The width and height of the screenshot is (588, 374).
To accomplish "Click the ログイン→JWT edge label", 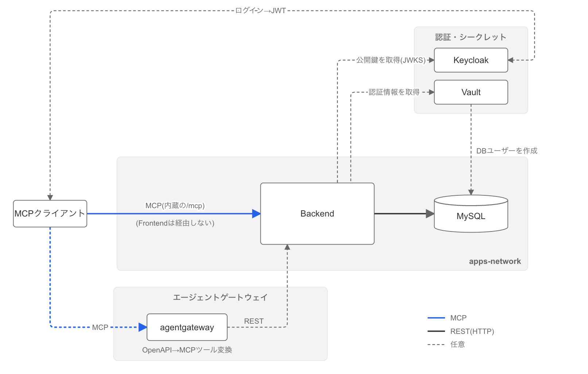I will [x=260, y=11].
